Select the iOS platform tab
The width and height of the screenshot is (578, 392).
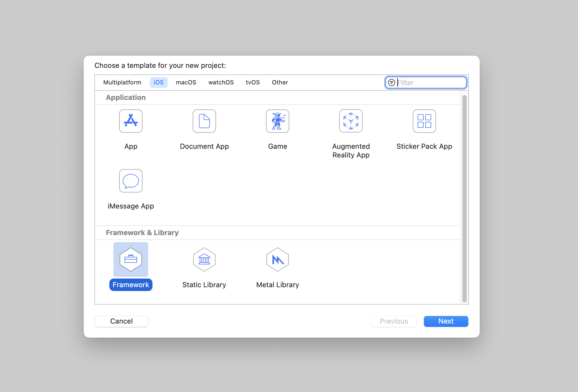[158, 83]
